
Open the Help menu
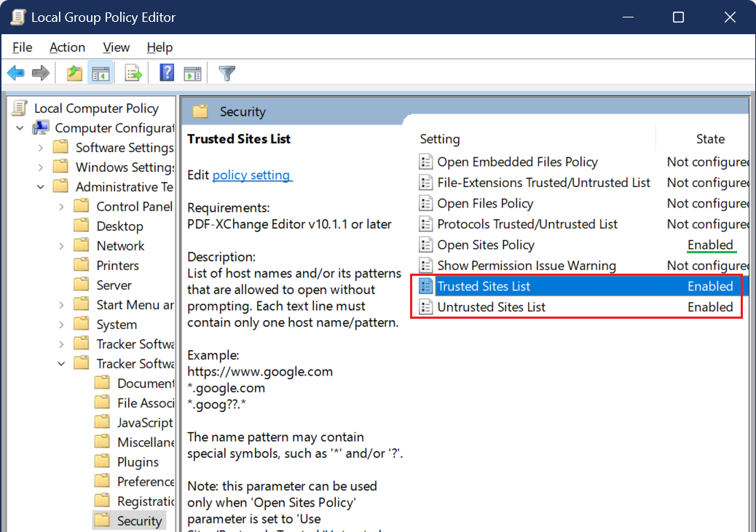(160, 47)
